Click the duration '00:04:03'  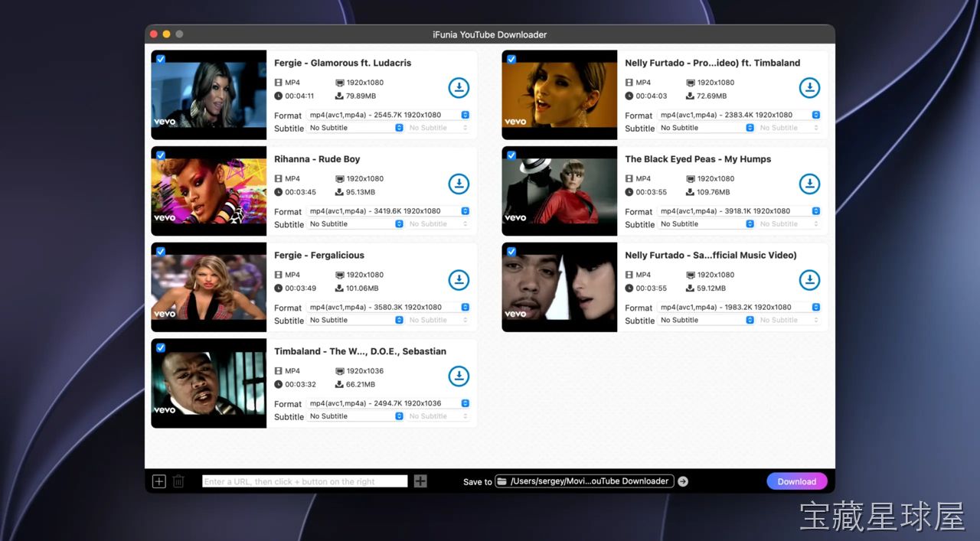tap(652, 96)
